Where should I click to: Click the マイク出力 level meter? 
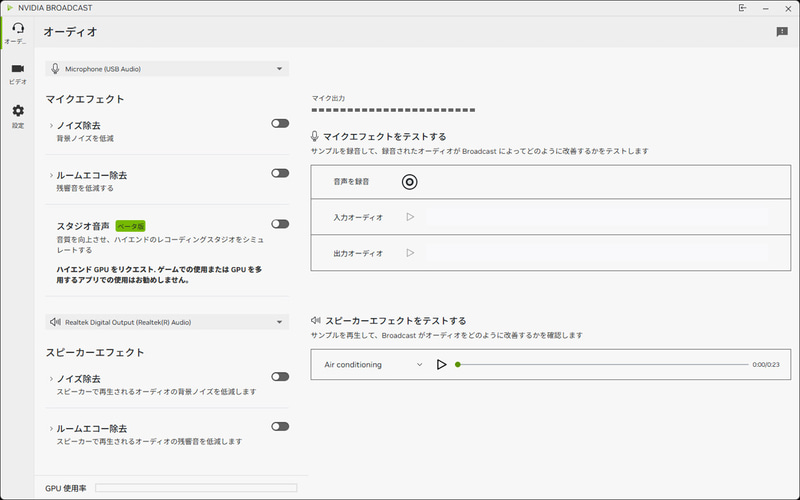coord(393,110)
